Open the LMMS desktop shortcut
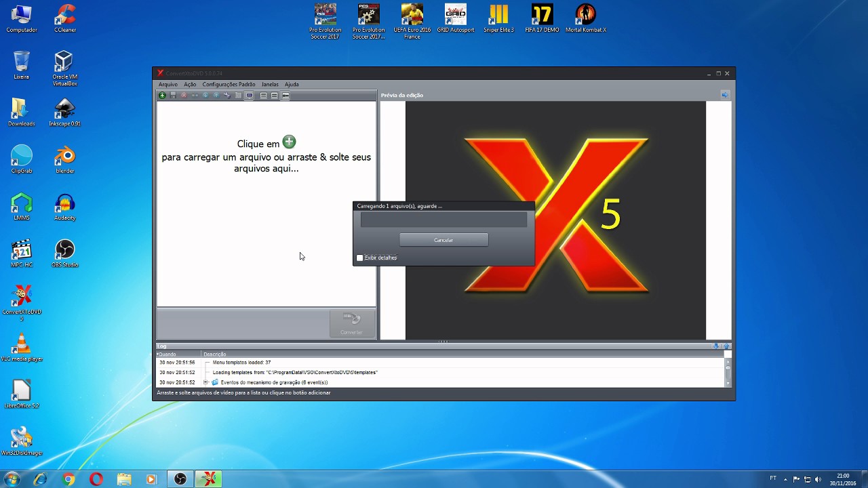This screenshot has height=488, width=868. [x=22, y=207]
